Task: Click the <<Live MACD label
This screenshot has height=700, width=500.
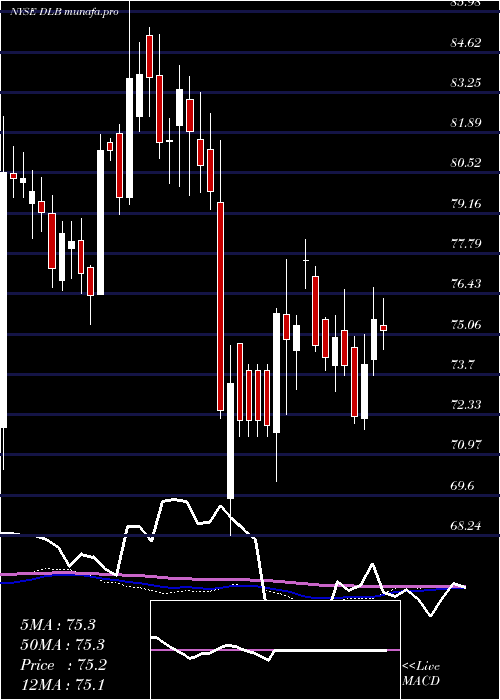Action: point(421,674)
